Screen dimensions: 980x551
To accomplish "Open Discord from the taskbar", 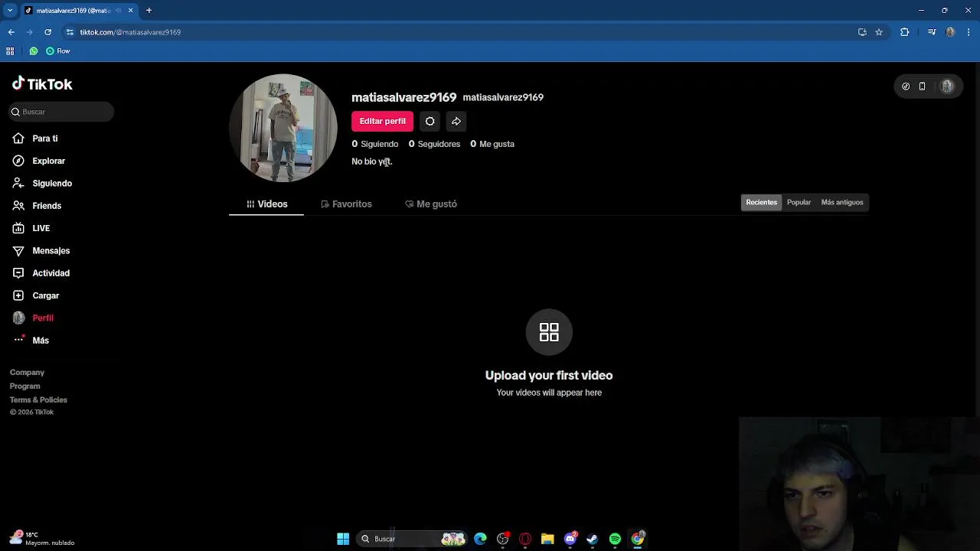I will (570, 539).
